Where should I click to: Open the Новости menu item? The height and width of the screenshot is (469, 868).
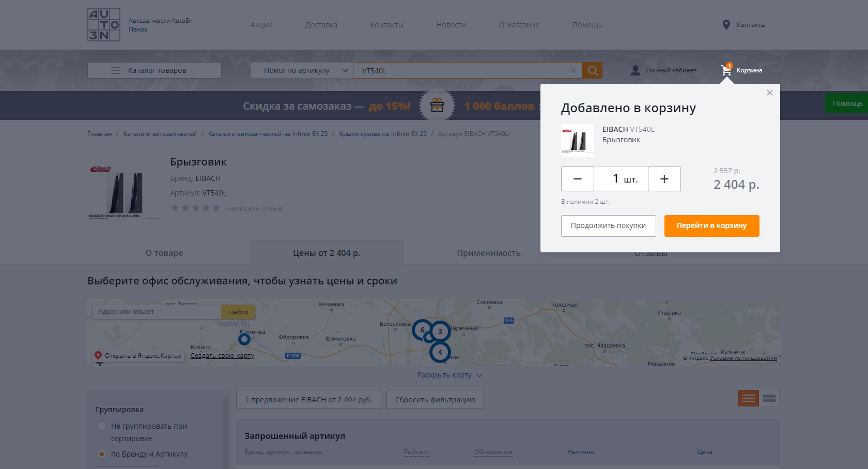[x=451, y=25]
